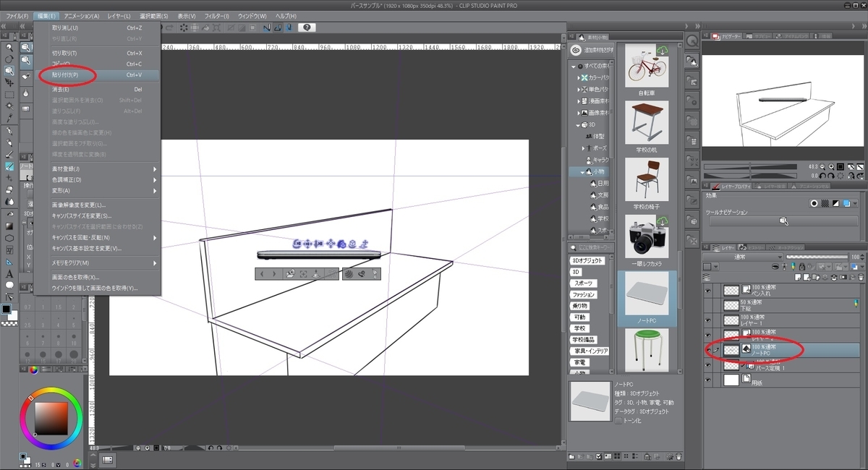Select the Pen tool in toolbox
The width and height of the screenshot is (868, 470).
pyautogui.click(x=9, y=131)
